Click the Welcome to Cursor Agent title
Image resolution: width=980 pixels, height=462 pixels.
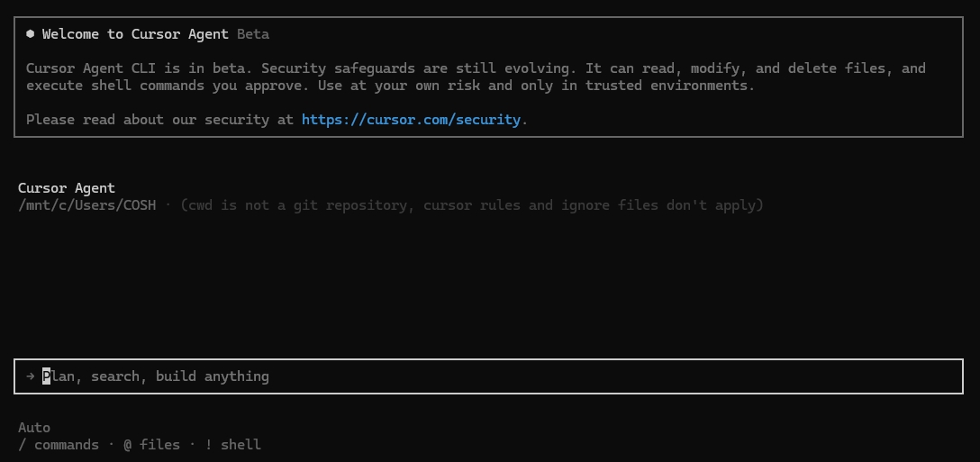coord(135,33)
